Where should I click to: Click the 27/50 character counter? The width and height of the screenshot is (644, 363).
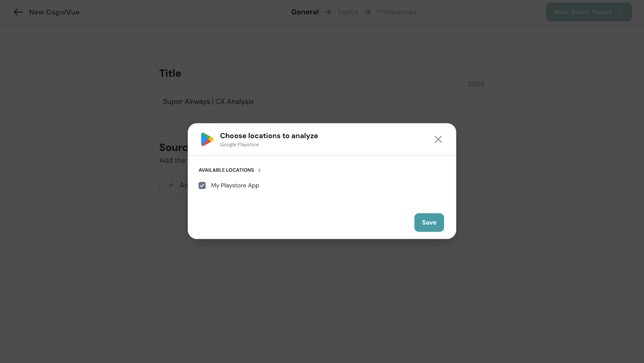476,84
